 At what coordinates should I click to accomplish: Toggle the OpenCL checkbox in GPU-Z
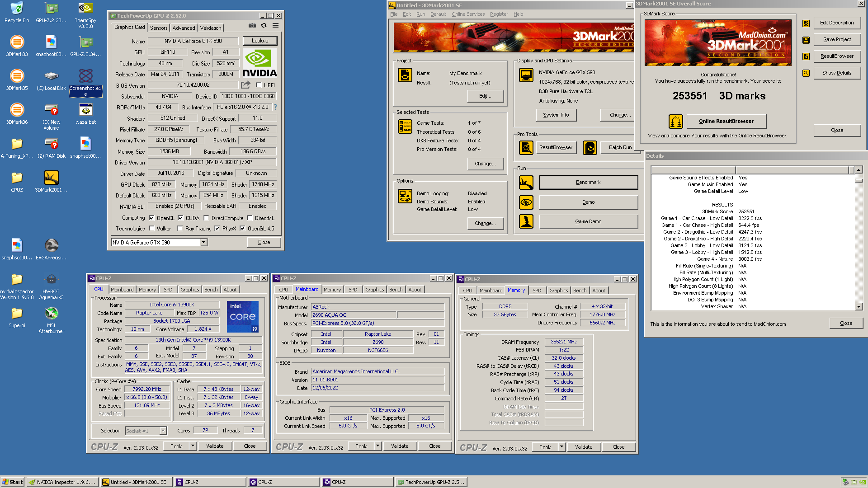point(151,218)
